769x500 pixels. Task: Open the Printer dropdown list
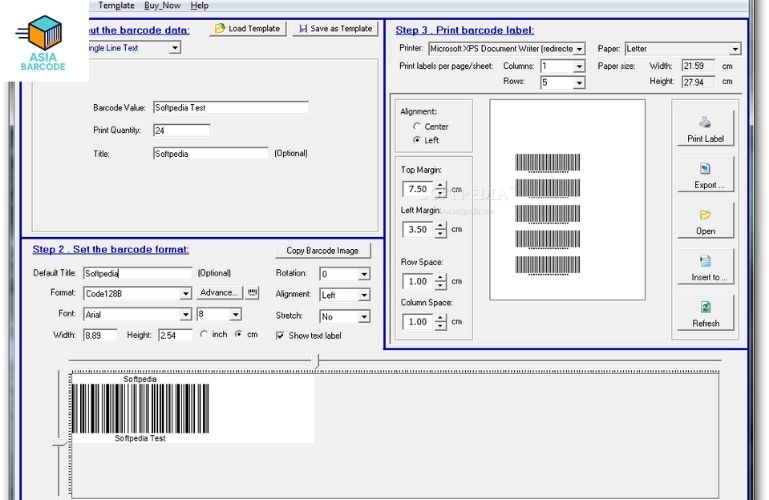(579, 49)
